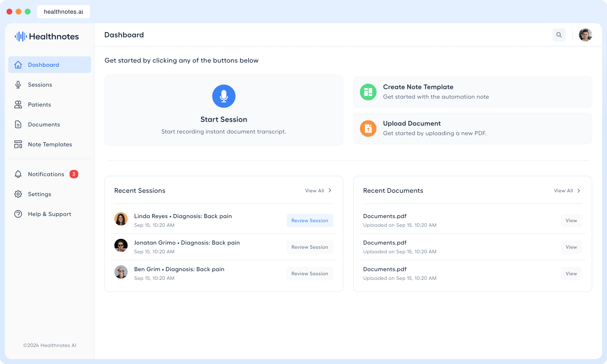This screenshot has width=607, height=364.
Task: Expand Recent Documents via View All chevron
Action: coord(579,191)
